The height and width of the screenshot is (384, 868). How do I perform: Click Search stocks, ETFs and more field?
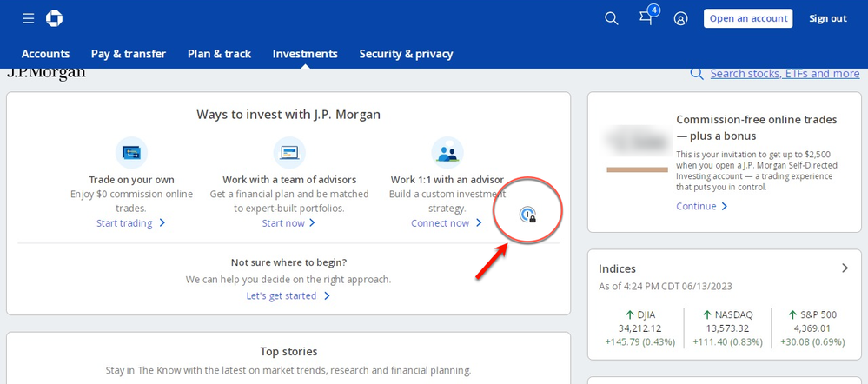784,74
